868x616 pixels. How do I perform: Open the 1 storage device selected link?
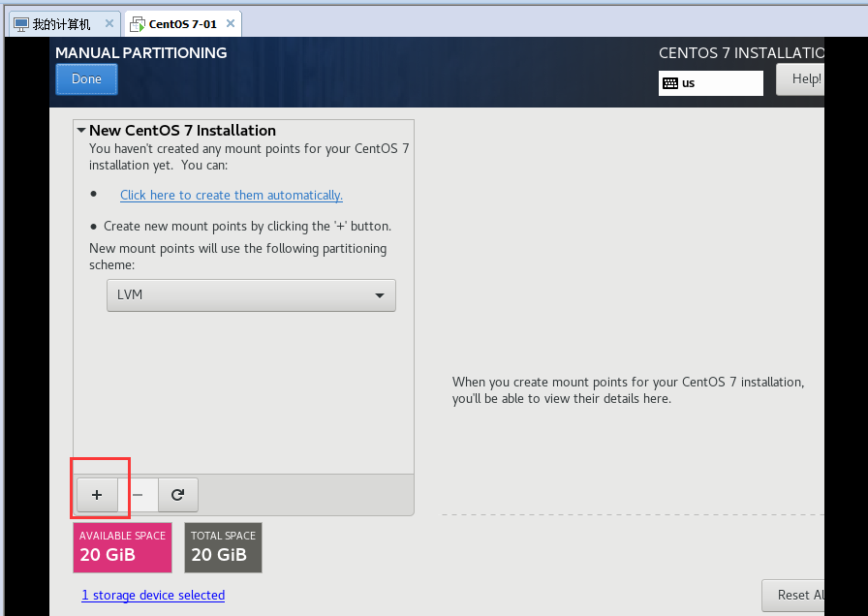click(x=153, y=595)
